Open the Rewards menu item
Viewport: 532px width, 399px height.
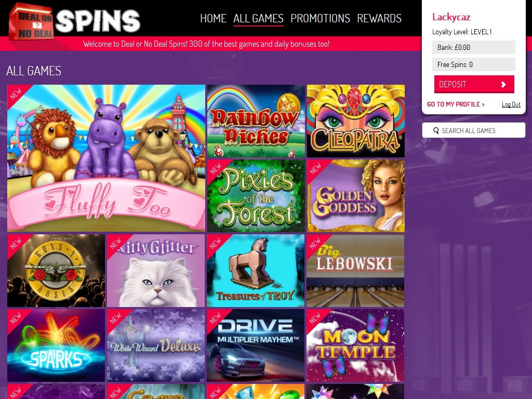[379, 18]
